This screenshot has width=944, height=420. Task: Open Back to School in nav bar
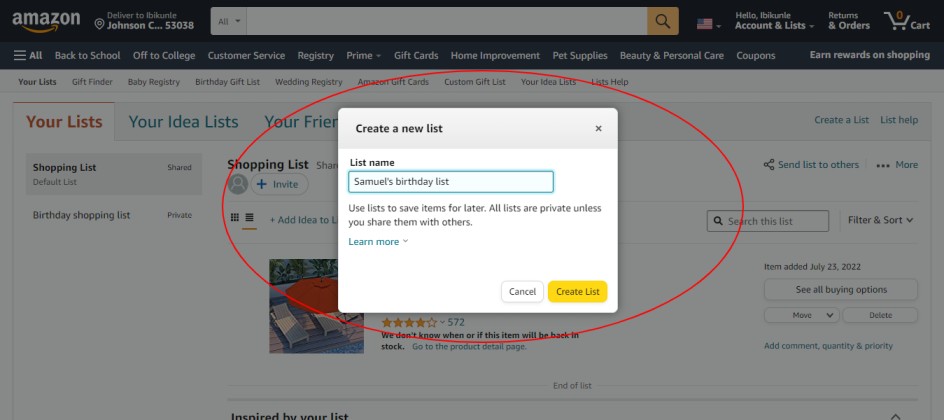click(87, 55)
